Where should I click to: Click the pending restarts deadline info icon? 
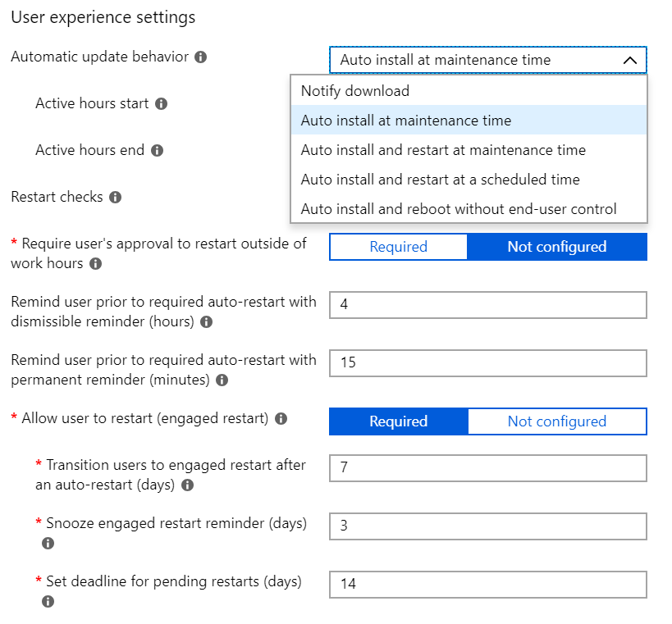tap(48, 601)
